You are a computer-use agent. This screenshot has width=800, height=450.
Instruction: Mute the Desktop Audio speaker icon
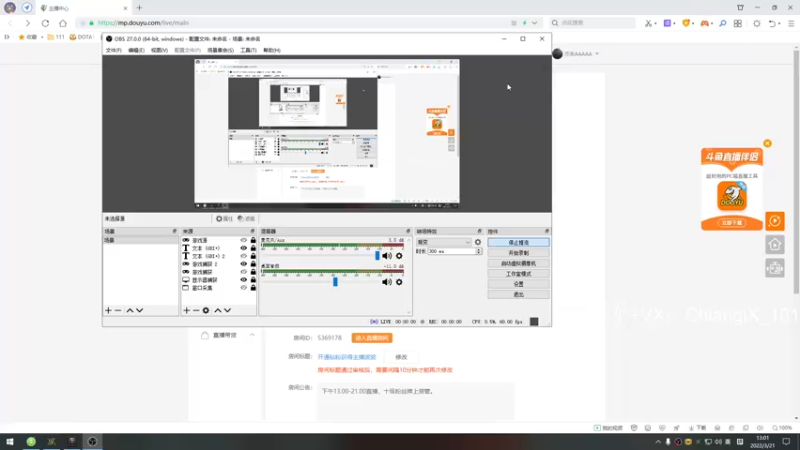click(387, 282)
